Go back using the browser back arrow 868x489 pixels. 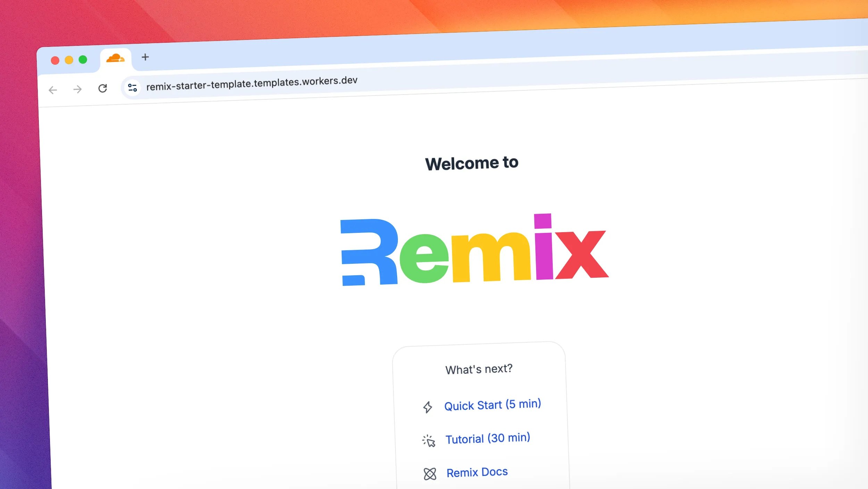pos(53,90)
